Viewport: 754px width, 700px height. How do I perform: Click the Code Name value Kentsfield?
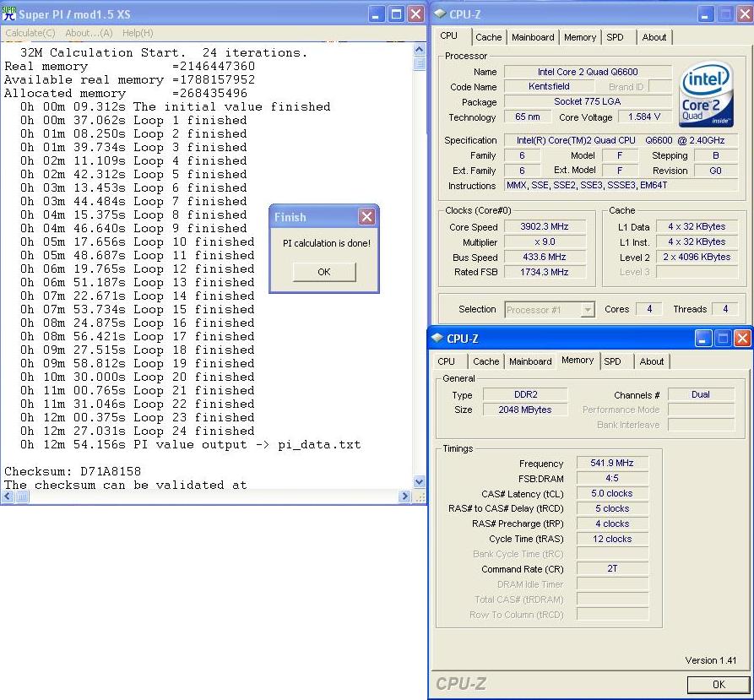(x=549, y=86)
